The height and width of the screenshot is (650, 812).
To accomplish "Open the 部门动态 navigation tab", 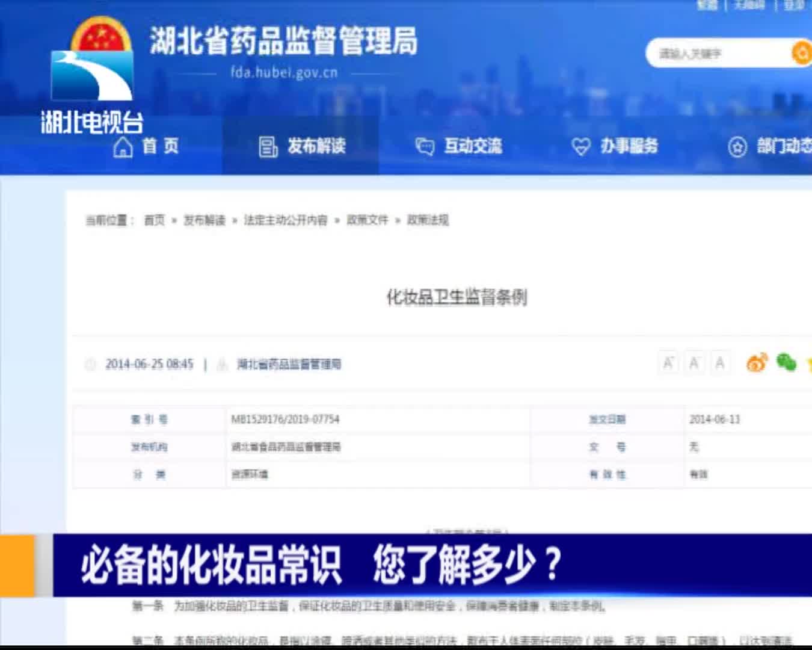I will 771,146.
